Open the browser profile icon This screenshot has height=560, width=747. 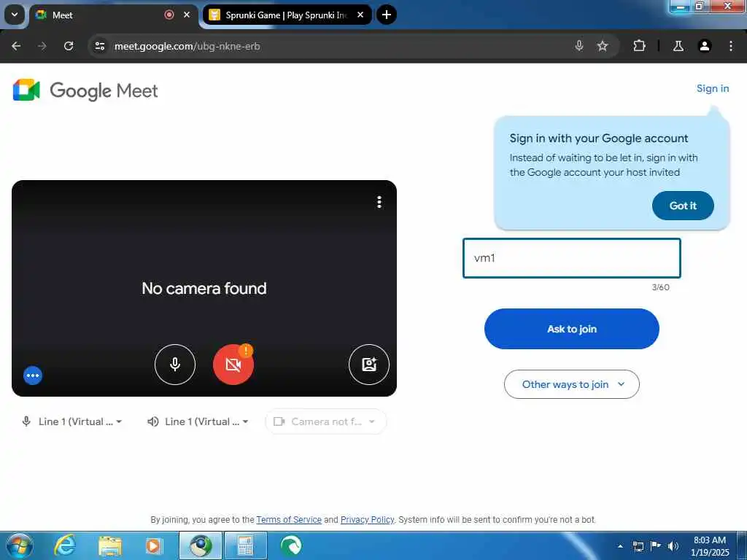pyautogui.click(x=704, y=46)
